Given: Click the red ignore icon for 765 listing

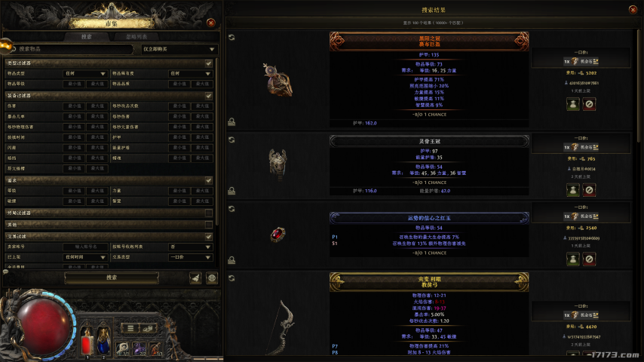Looking at the screenshot, I should pos(589,190).
